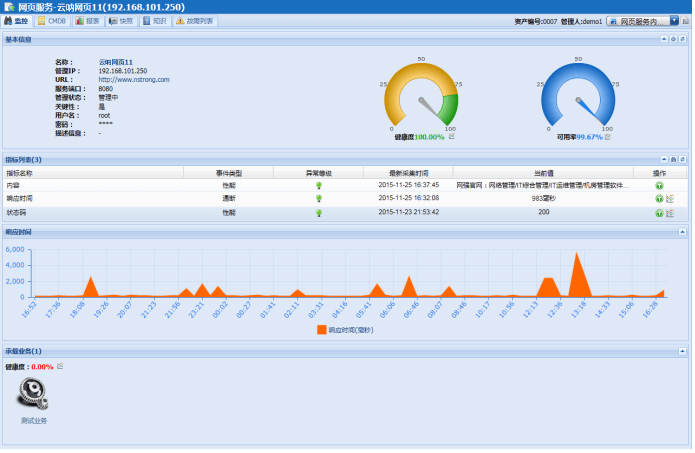Open the http://www.nstrong.com URL link

[x=134, y=80]
